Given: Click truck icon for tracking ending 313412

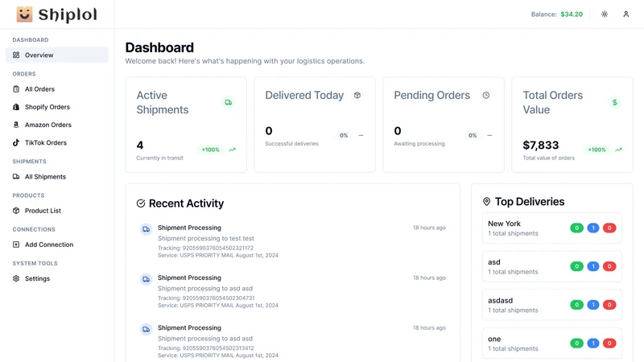Looking at the screenshot, I should (x=147, y=329).
